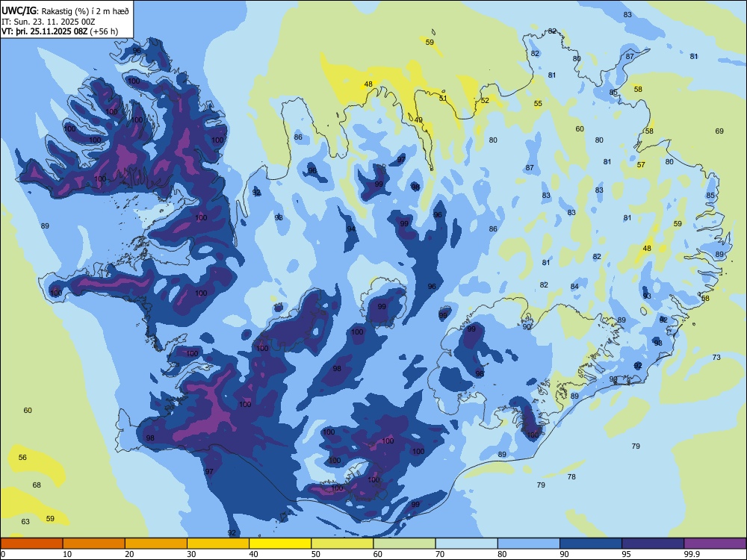747x560 pixels.
Task: Click the pale blue 70–80 legend swatch
Action: click(x=466, y=544)
